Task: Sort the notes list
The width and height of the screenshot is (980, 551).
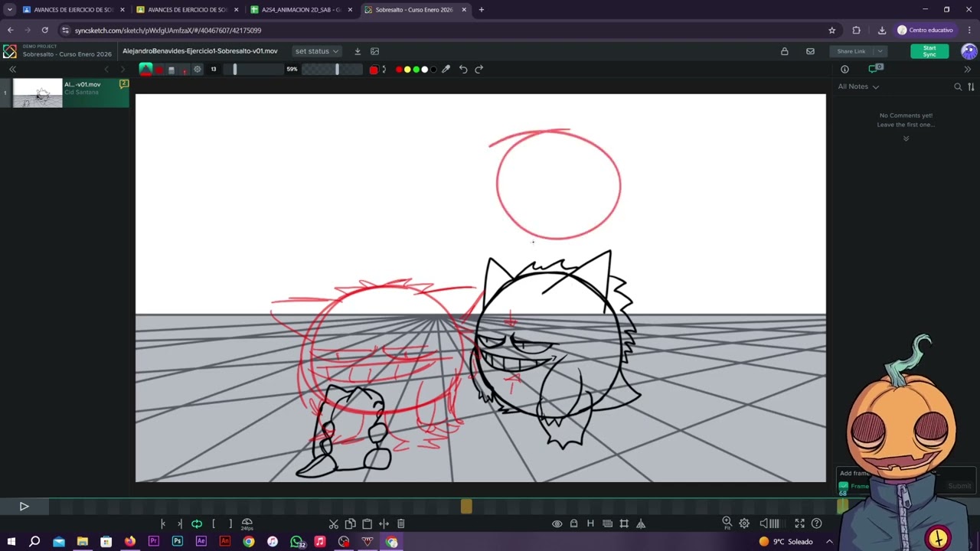Action: tap(971, 87)
